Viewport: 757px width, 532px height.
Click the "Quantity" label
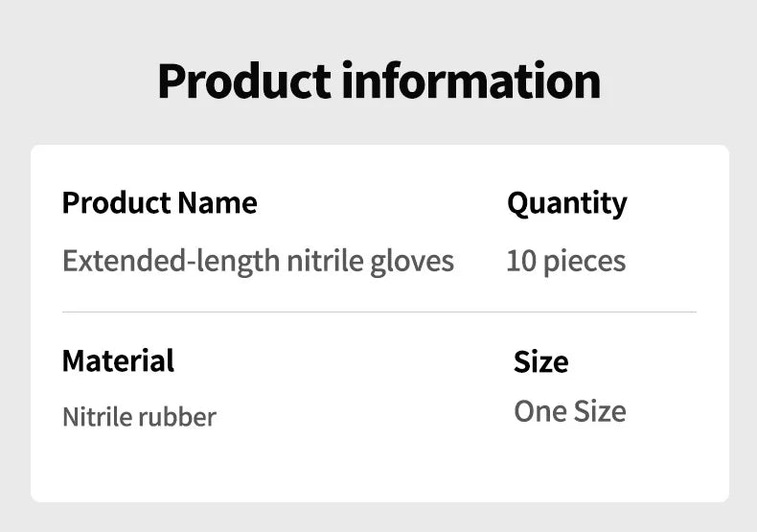tap(566, 203)
